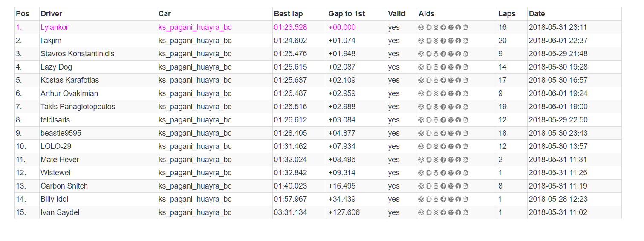
Task: Click the Driver column header
Action: pos(51,14)
